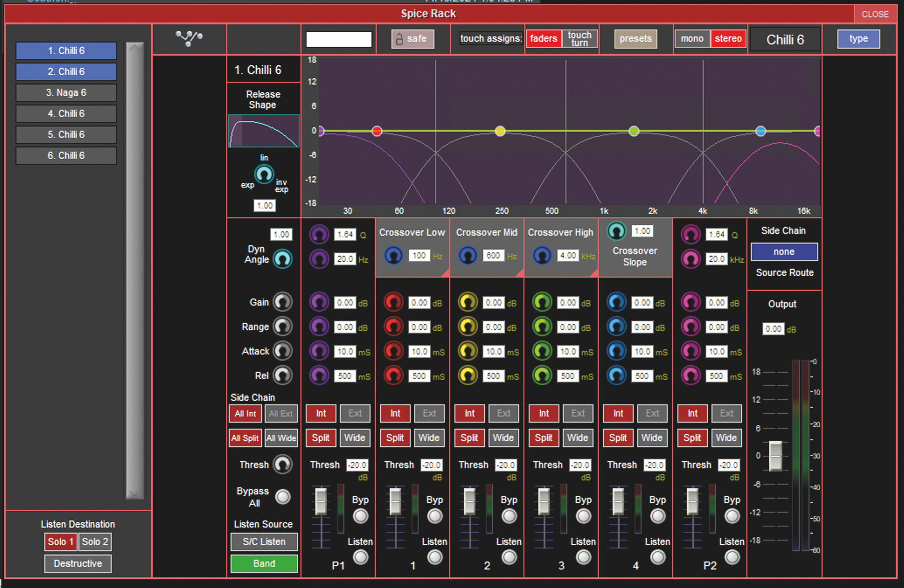The width and height of the screenshot is (904, 588).
Task: Select 1. Chilli 6 in the rack list
Action: pyautogui.click(x=66, y=51)
